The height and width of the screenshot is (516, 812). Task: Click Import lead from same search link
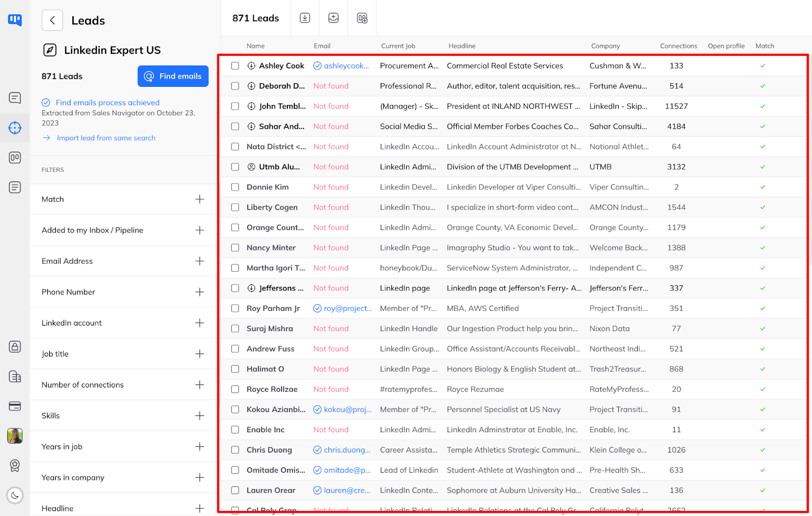tap(106, 138)
